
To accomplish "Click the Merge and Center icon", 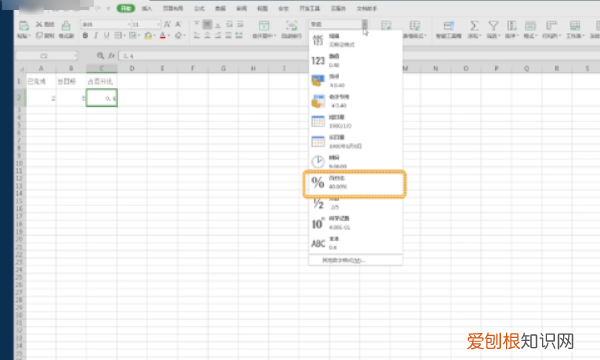I will coord(264,26).
